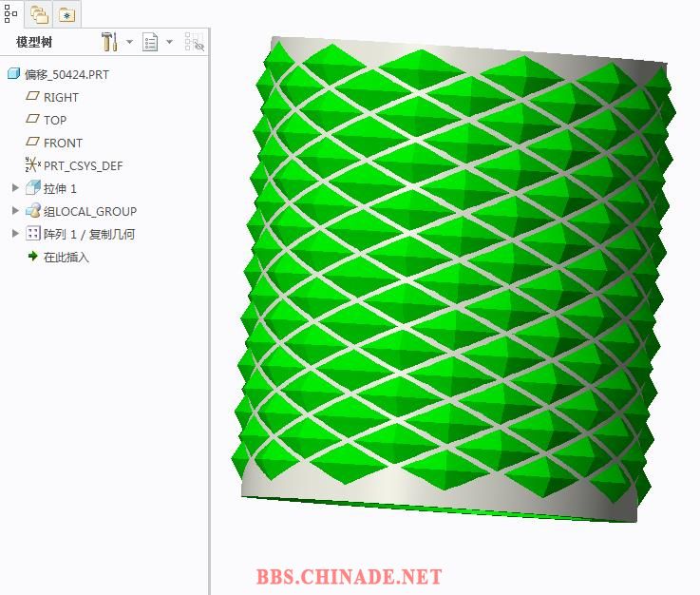This screenshot has height=595, width=700.
Task: Expand the Settings tool dropdown arrow
Action: tap(129, 42)
